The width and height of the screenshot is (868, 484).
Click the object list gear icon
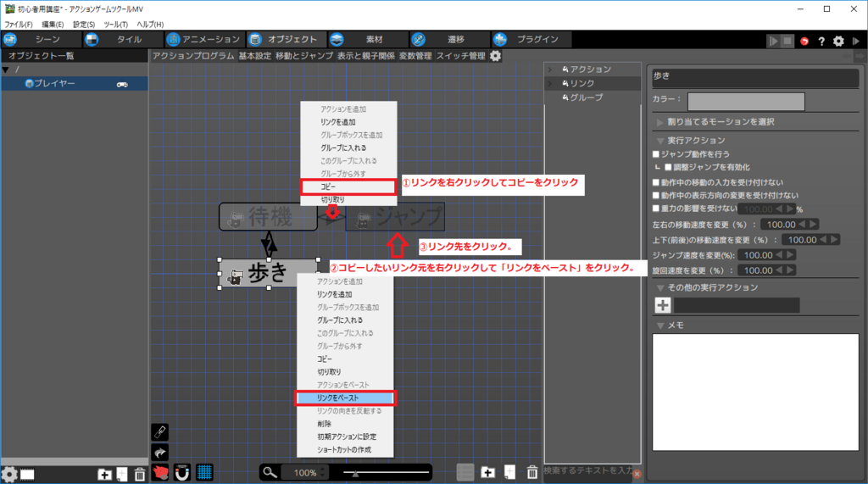tap(8, 474)
